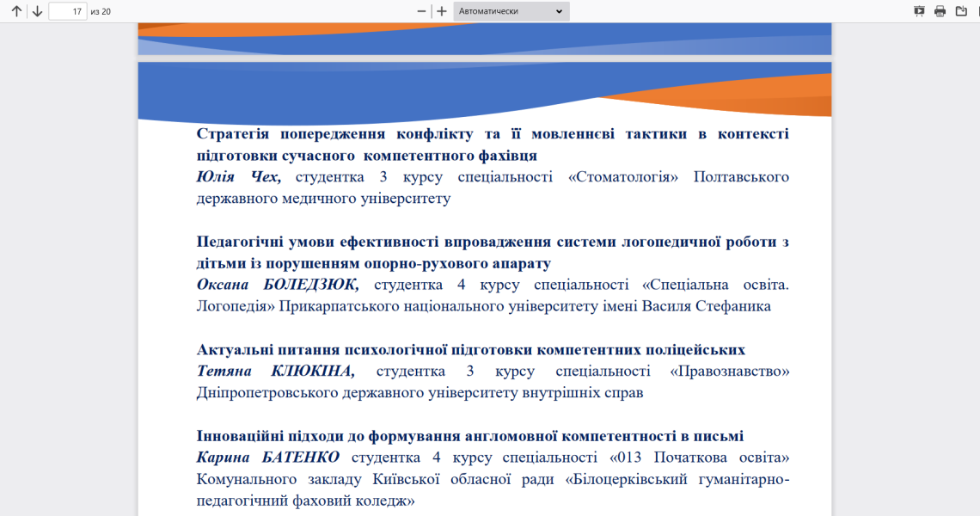The height and width of the screenshot is (516, 980).
Task: Click the name 'Оксана БОЛЕДЗЮК,'
Action: 279,285
